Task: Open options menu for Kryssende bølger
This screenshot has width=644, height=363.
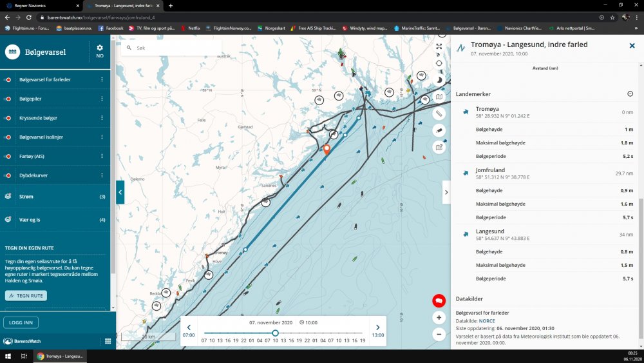Action: coord(102,117)
